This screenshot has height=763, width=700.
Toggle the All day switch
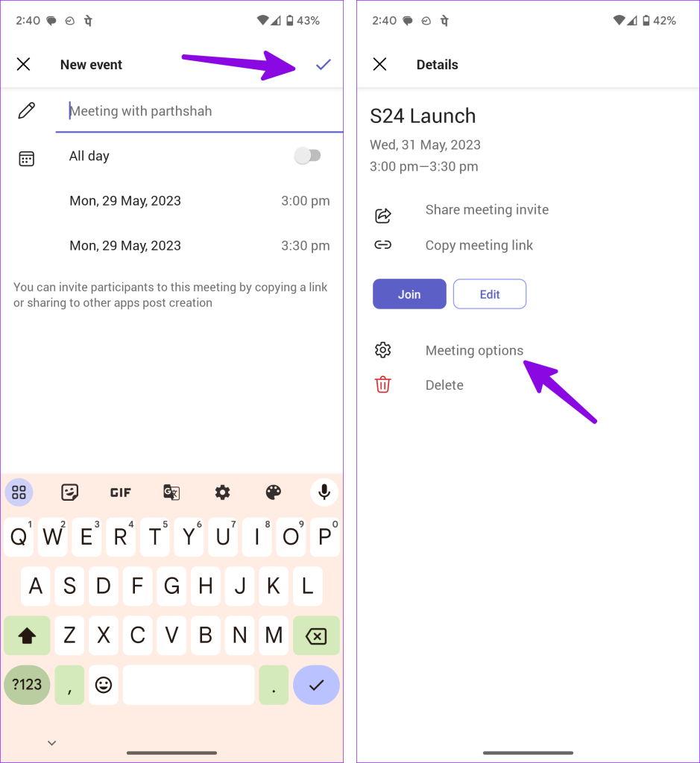tap(307, 156)
